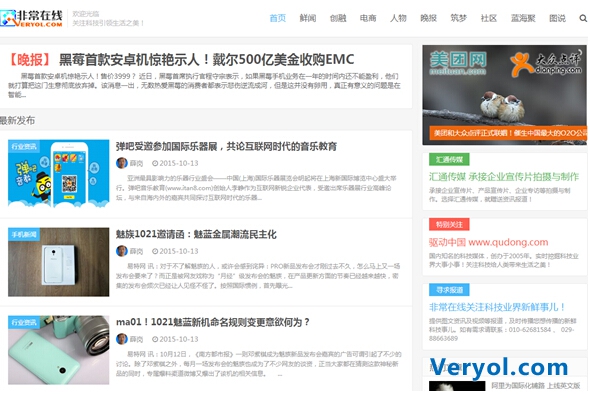This screenshot has width=590, height=394.
Task: Click the 非常在线 Veryol.com site logo
Action: click(x=31, y=18)
